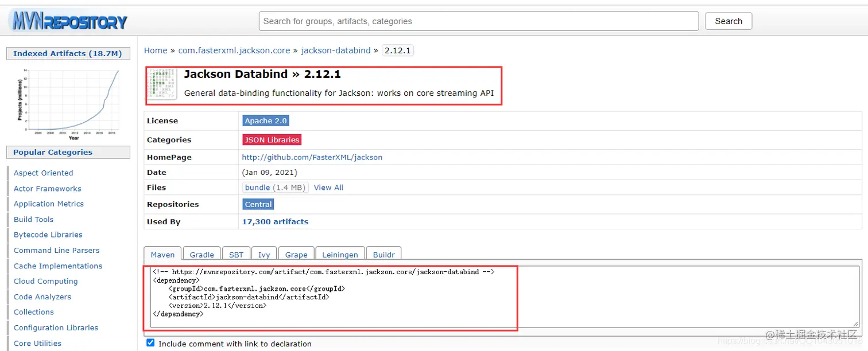This screenshot has width=868, height=351.
Task: Go to the Home breadcrumb
Action: (156, 50)
